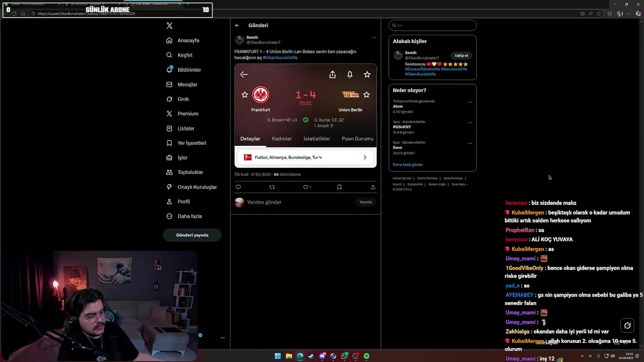Open Spotify from the taskbar
This screenshot has width=644, height=362.
click(367, 356)
